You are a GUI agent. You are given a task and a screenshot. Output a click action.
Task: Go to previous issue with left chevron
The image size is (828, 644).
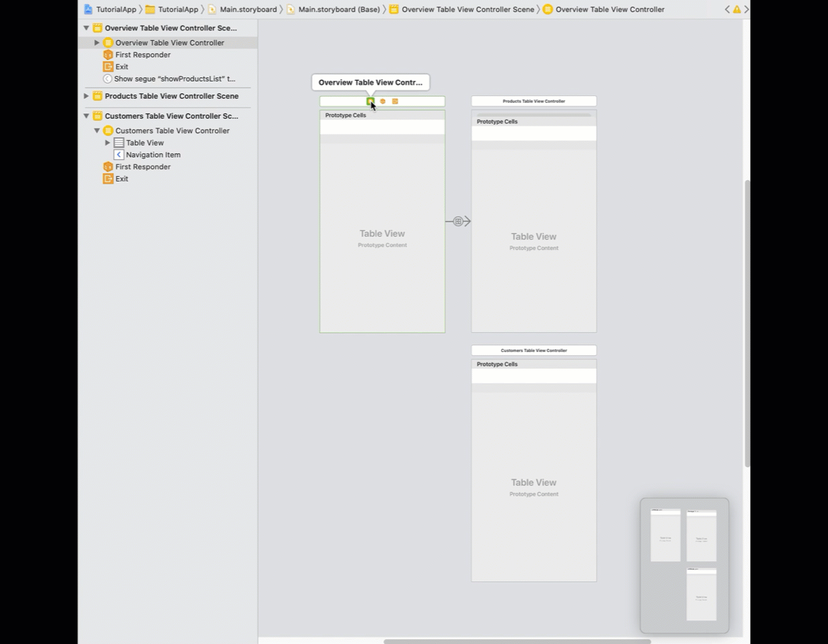[727, 10]
